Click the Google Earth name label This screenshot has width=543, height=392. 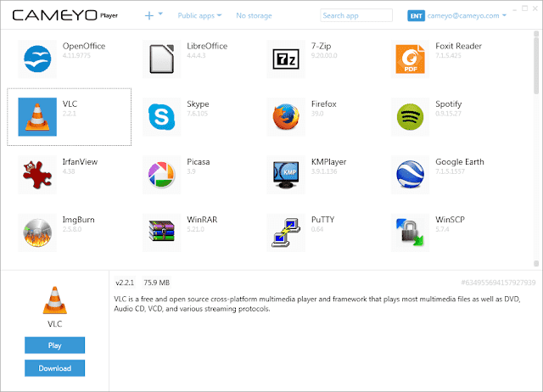click(x=460, y=162)
